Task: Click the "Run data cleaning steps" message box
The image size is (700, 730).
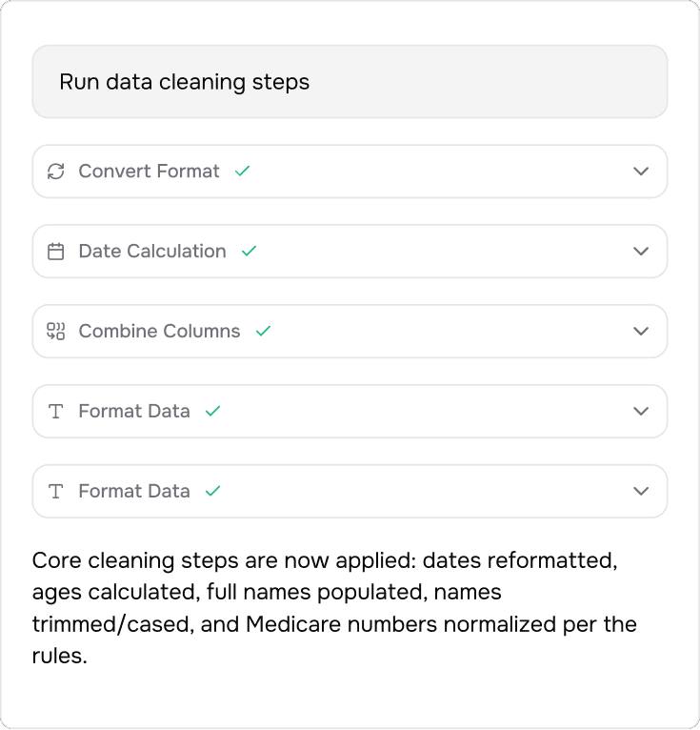Action: pos(350,82)
